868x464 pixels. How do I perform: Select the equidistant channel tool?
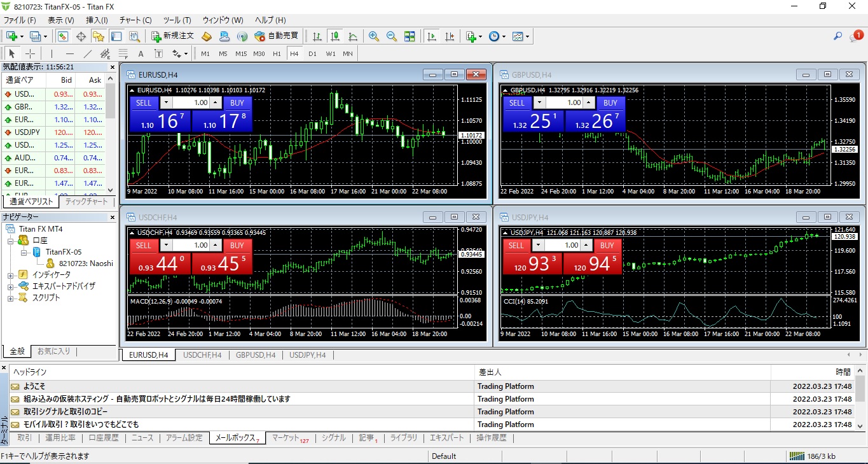click(x=106, y=53)
